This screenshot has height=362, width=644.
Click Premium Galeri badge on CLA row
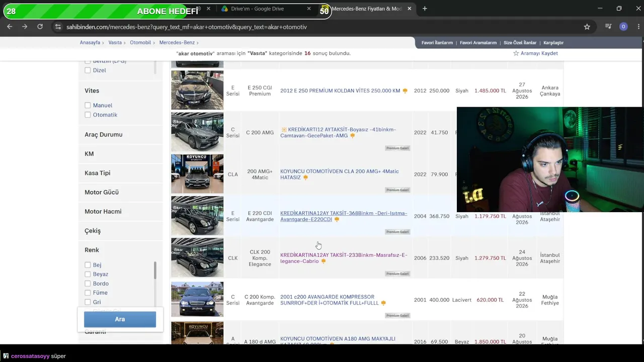click(397, 190)
